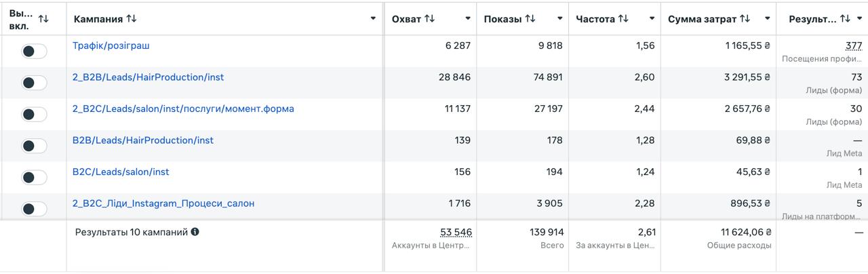Toggle the 2_B2B/Leads/HairProduction/inst campaign switch
This screenshot has width=868, height=274.
point(34,83)
